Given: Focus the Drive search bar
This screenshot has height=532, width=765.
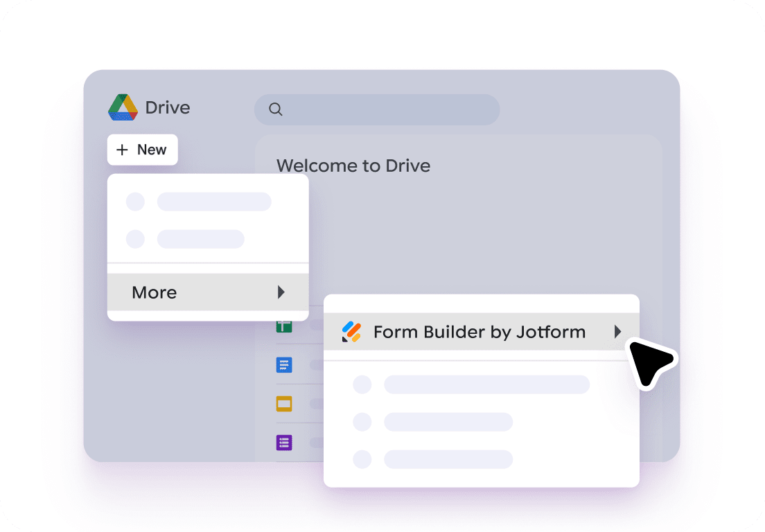Looking at the screenshot, I should [388, 109].
